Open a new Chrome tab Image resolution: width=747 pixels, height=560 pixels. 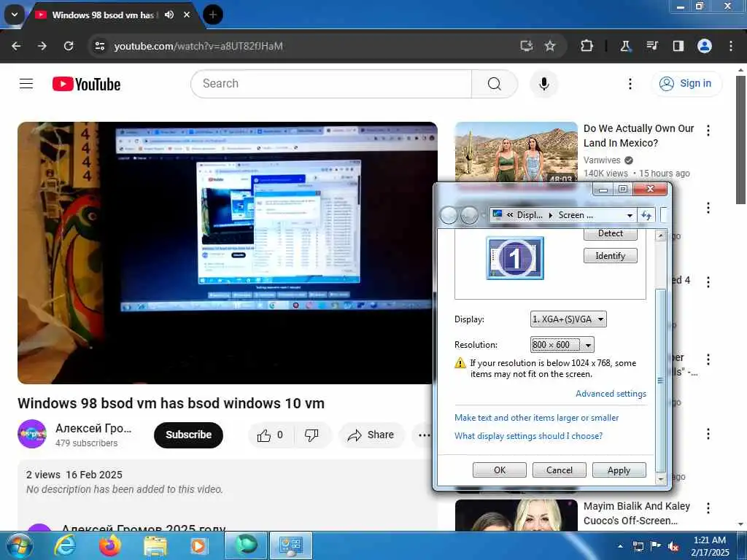tap(213, 15)
